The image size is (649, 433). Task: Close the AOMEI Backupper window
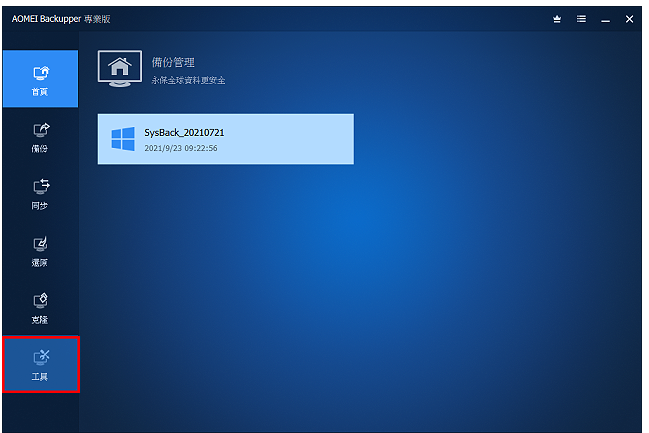coord(630,19)
